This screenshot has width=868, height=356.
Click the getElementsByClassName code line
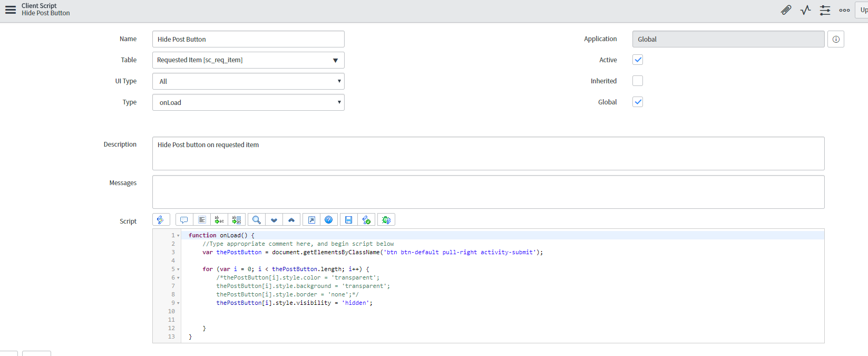373,252
